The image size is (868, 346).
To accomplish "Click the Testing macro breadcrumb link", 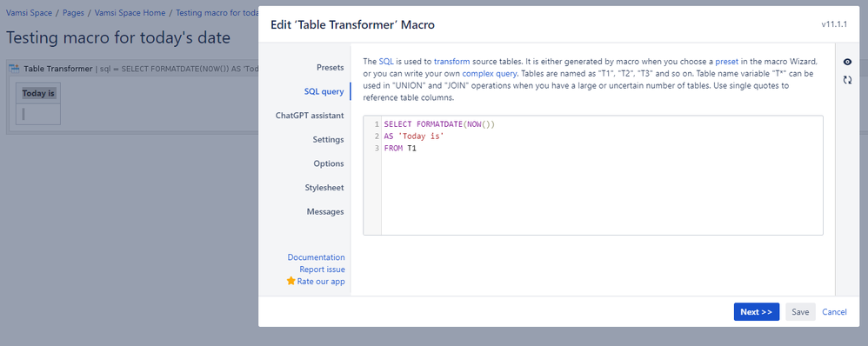I will 217,13.
